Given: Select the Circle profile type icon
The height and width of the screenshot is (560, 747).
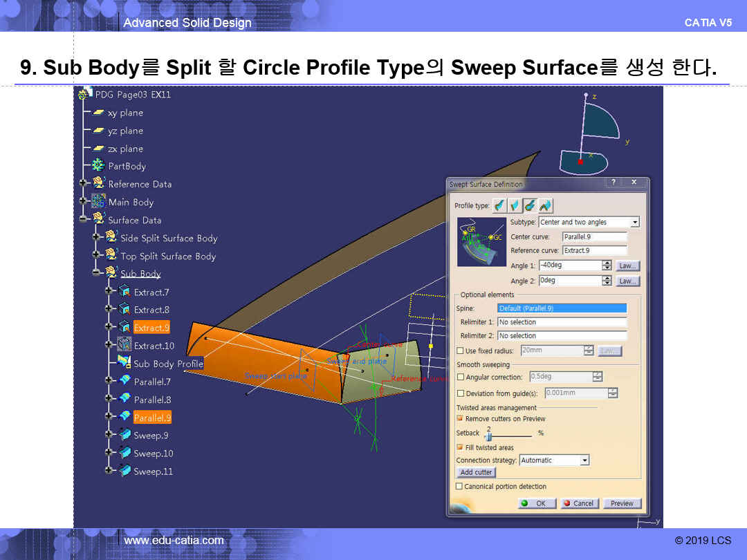Looking at the screenshot, I should [530, 205].
